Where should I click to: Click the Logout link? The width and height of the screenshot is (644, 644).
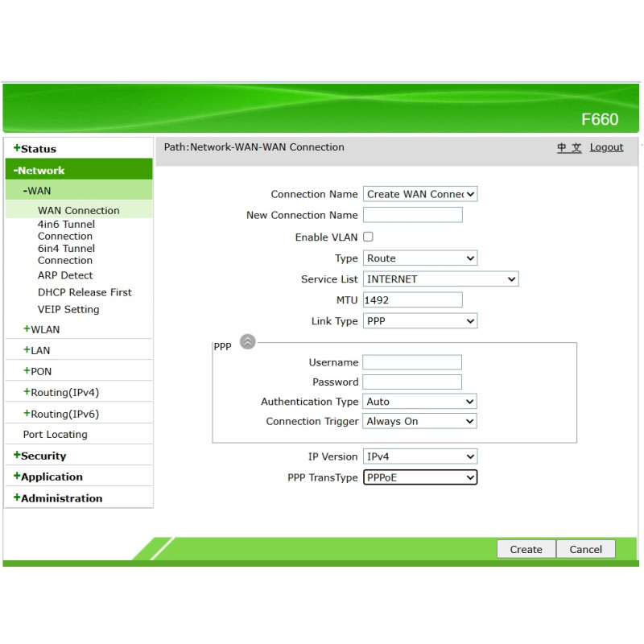[606, 147]
